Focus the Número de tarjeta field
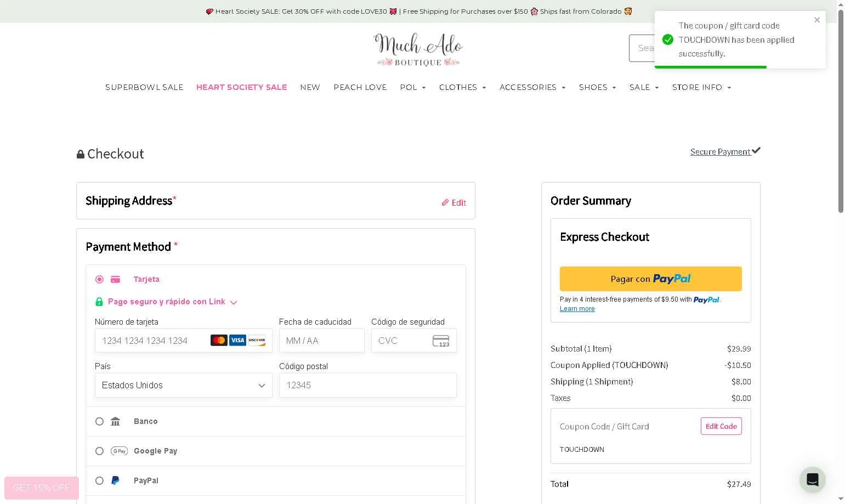This screenshot has width=845, height=504. pos(184,341)
